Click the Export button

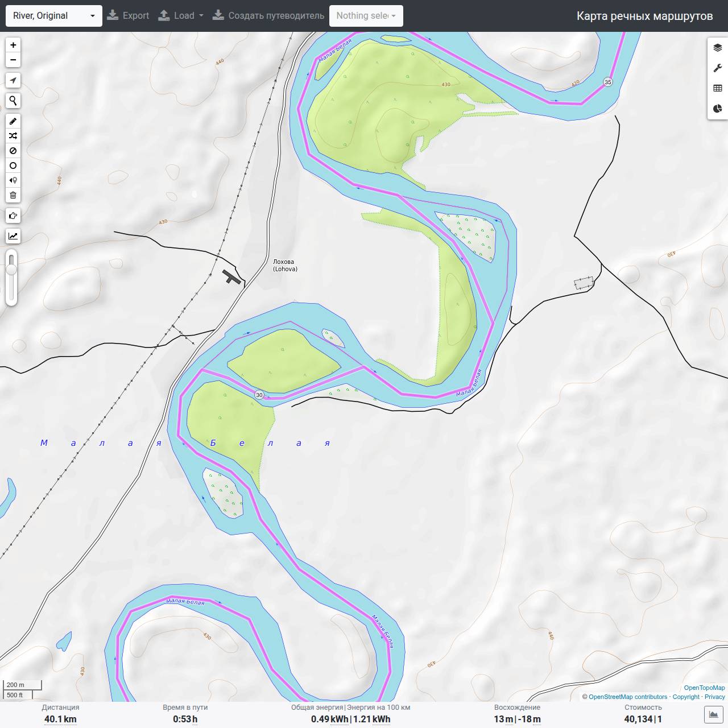pyautogui.click(x=128, y=16)
